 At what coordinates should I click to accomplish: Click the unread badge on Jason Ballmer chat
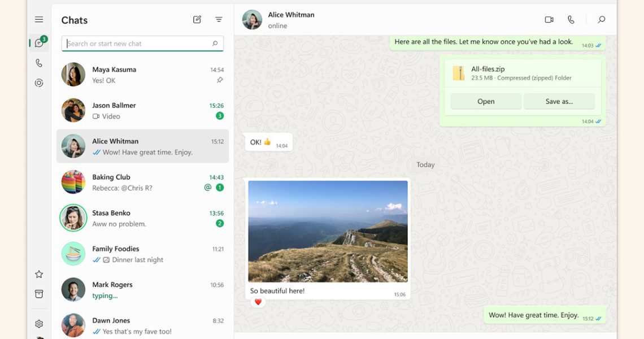pyautogui.click(x=220, y=116)
